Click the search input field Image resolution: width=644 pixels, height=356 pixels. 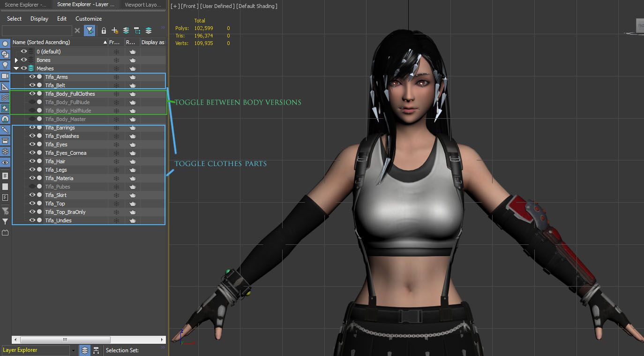click(37, 30)
